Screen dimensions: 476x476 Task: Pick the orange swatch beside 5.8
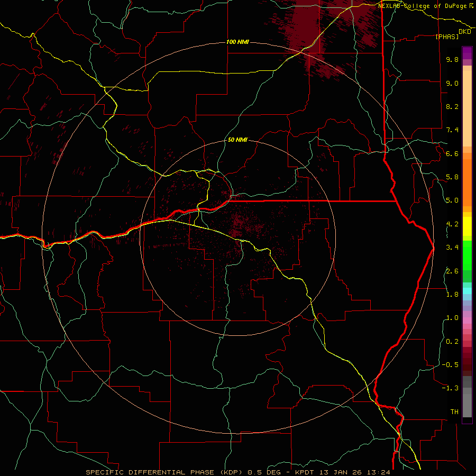467,182
